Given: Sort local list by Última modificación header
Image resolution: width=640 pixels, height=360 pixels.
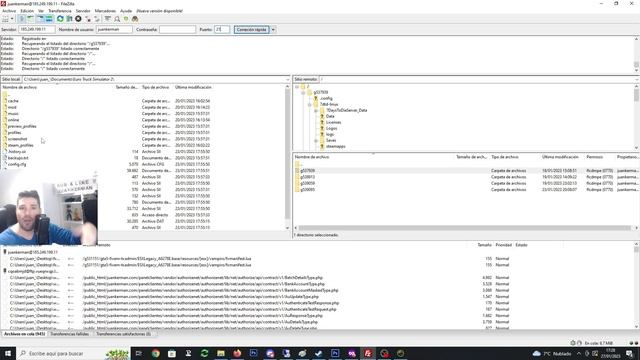Looking at the screenshot, I should 193,87.
